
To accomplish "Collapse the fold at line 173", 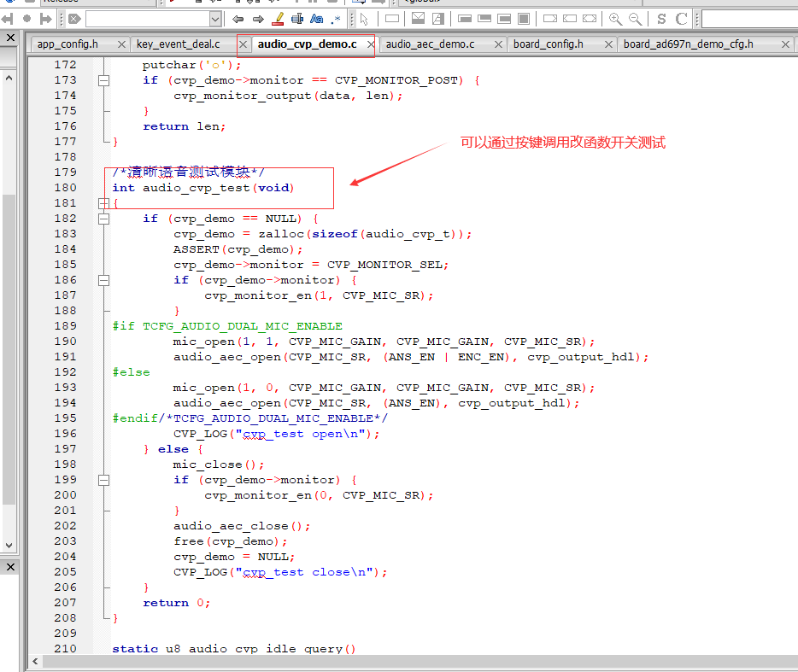I will (x=104, y=80).
